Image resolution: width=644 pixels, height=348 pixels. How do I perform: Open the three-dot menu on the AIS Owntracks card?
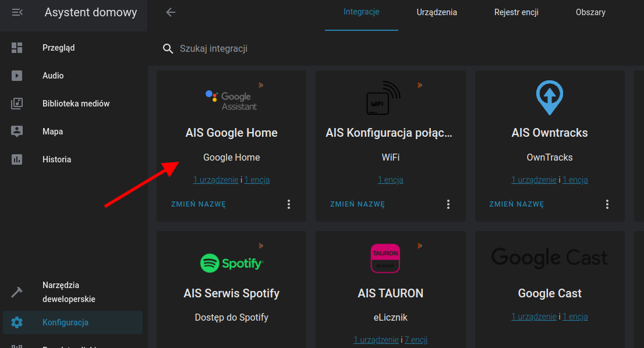[x=607, y=204]
